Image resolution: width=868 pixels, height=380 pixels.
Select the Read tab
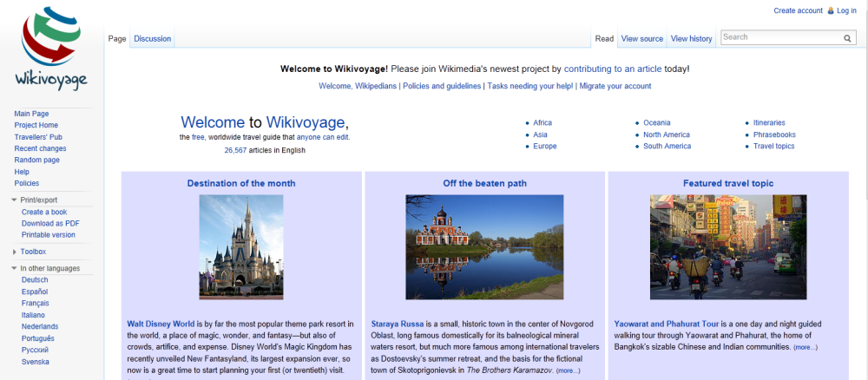pos(604,39)
